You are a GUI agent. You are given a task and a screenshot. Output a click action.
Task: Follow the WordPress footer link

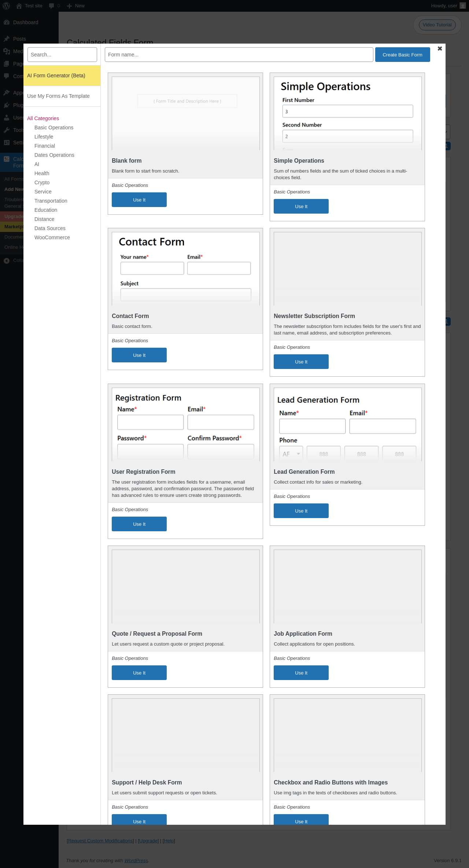pos(136,860)
